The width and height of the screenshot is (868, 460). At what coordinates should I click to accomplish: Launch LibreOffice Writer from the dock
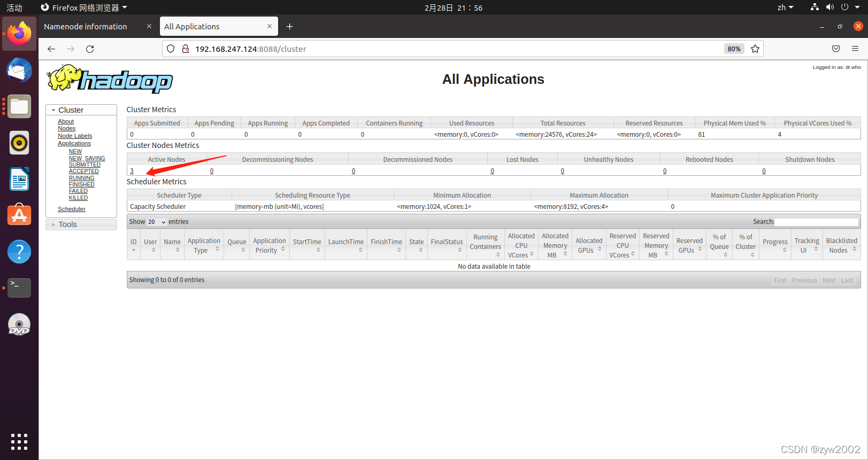(x=19, y=179)
